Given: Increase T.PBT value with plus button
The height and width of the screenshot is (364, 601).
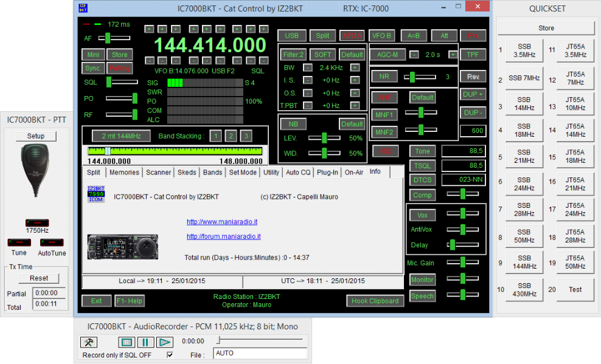Looking at the screenshot, I should click(x=355, y=105).
